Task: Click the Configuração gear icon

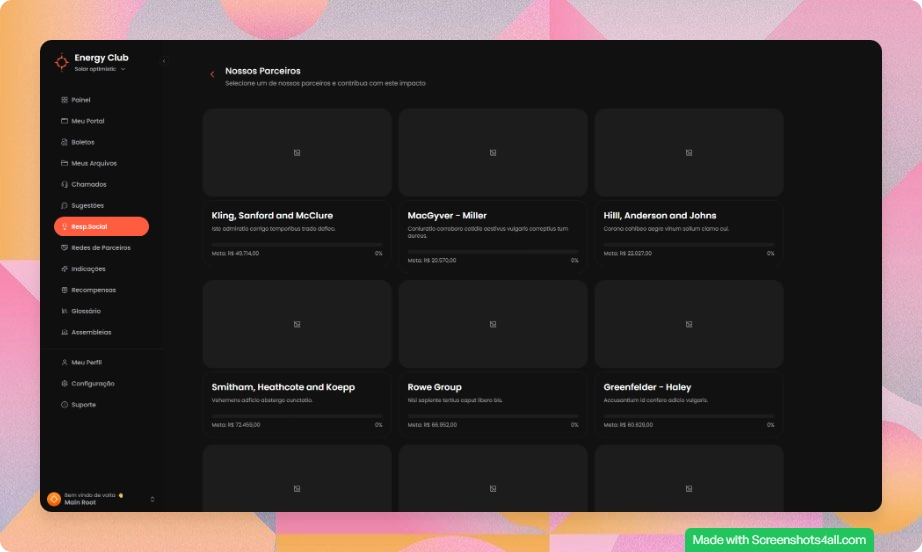Action: tap(64, 383)
